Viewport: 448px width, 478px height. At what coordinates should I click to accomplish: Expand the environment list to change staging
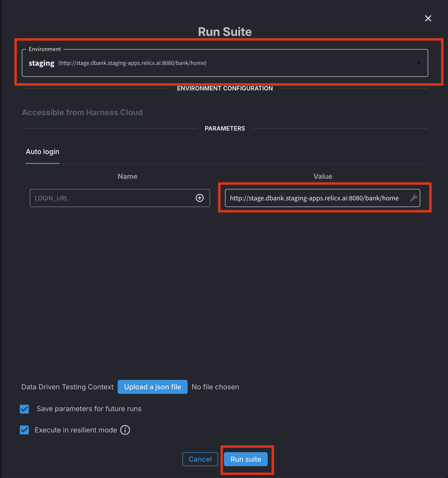point(419,63)
